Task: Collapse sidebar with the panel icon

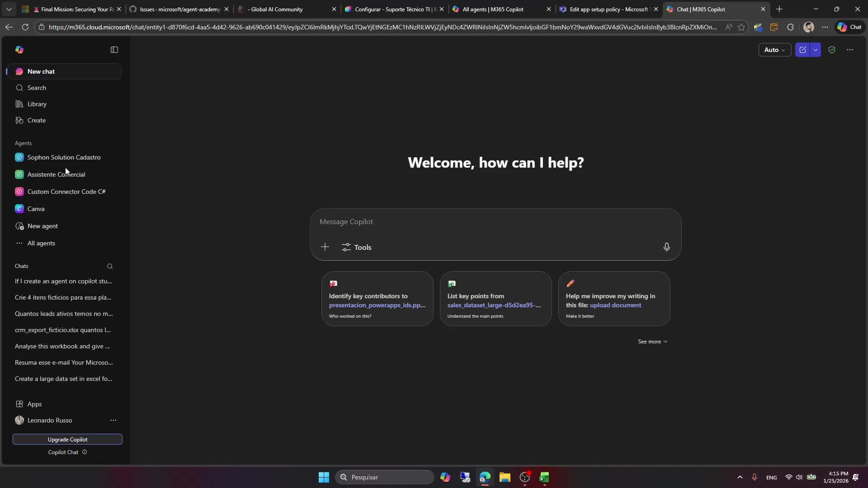Action: [114, 50]
